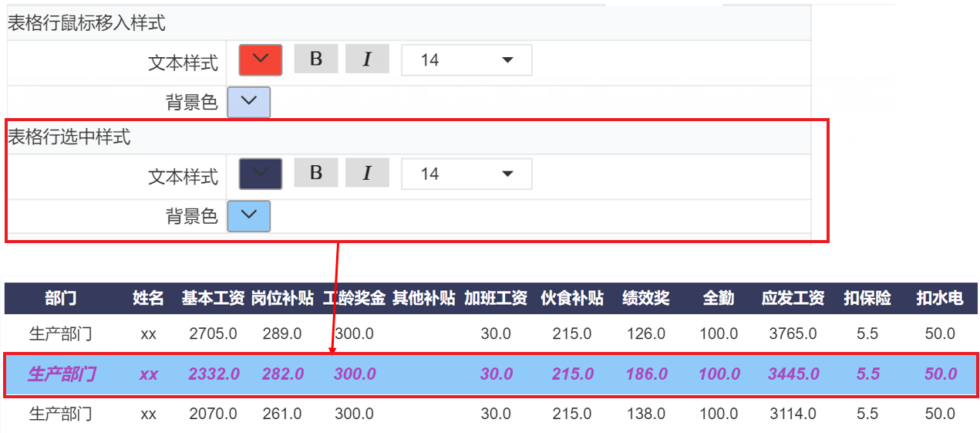Screen dimensions: 980x433
Task: Click 生产部门 in the highlighted row
Action: pyautogui.click(x=61, y=374)
